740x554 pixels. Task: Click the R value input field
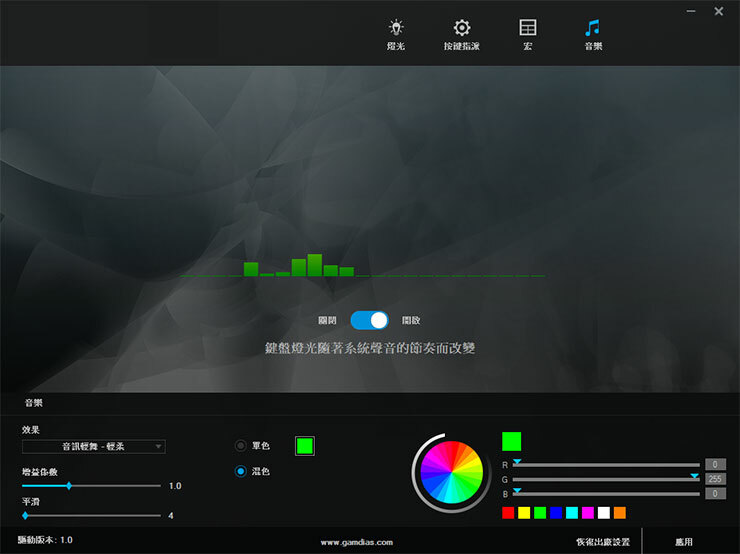[715, 464]
